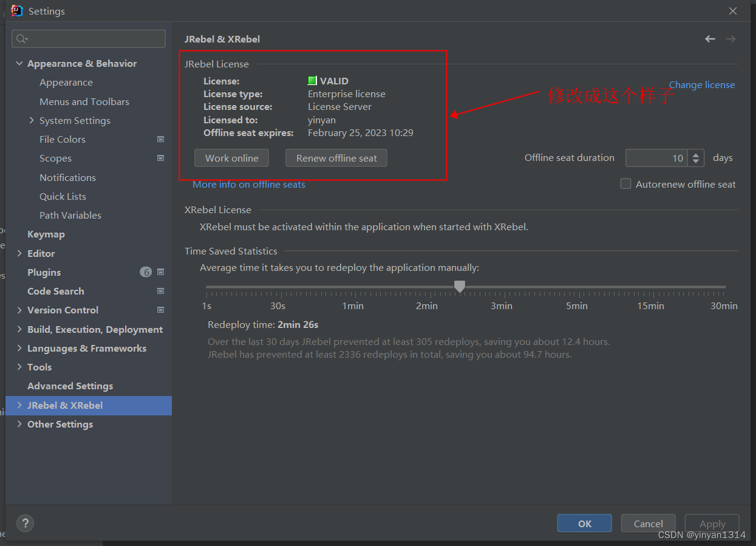756x546 pixels.
Task: Open Path Variables settings
Action: tap(70, 215)
